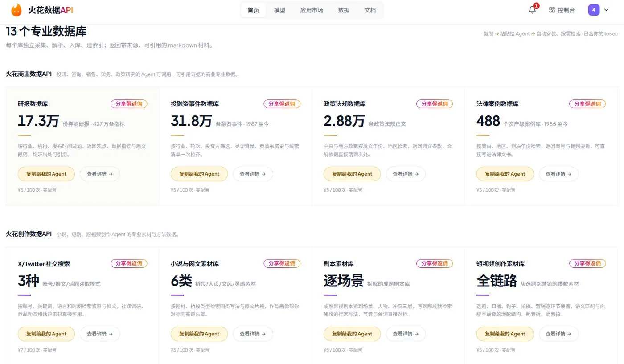This screenshot has width=624, height=364.
Task: Click the 17.3万 figure in 研报数据库
Action: click(38, 121)
